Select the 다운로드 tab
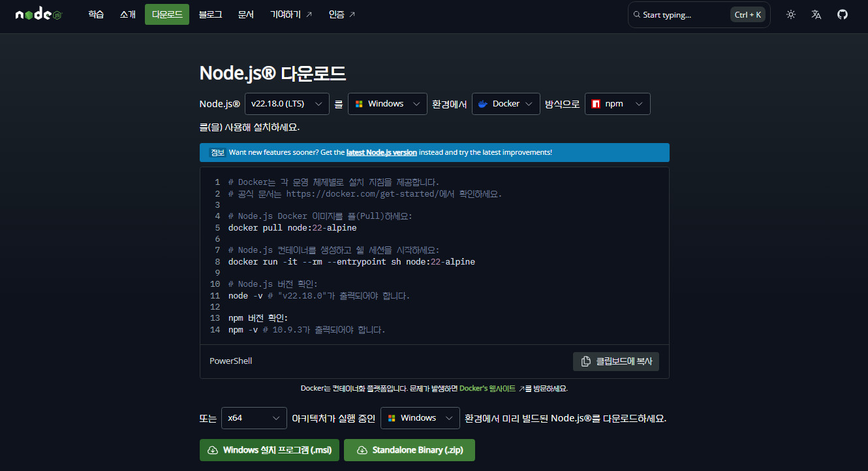 click(x=167, y=14)
